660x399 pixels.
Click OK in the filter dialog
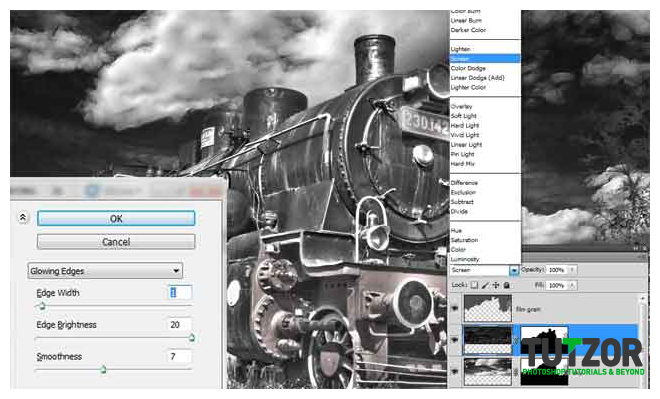pyautogui.click(x=116, y=218)
